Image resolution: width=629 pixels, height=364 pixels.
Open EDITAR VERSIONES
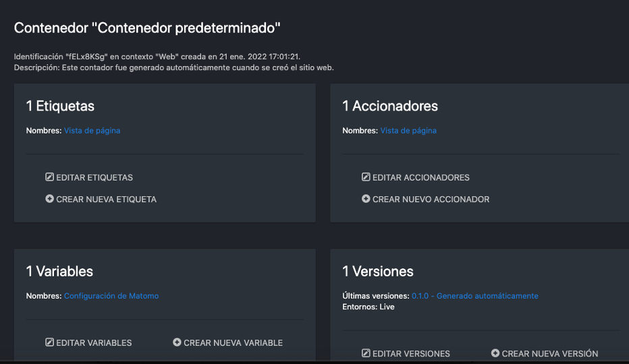point(411,354)
